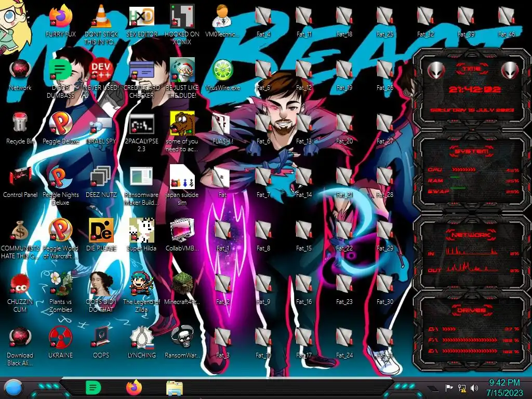Select the DONT STICK THIS VLC cone icon
This screenshot has height=399, width=532.
(101, 16)
